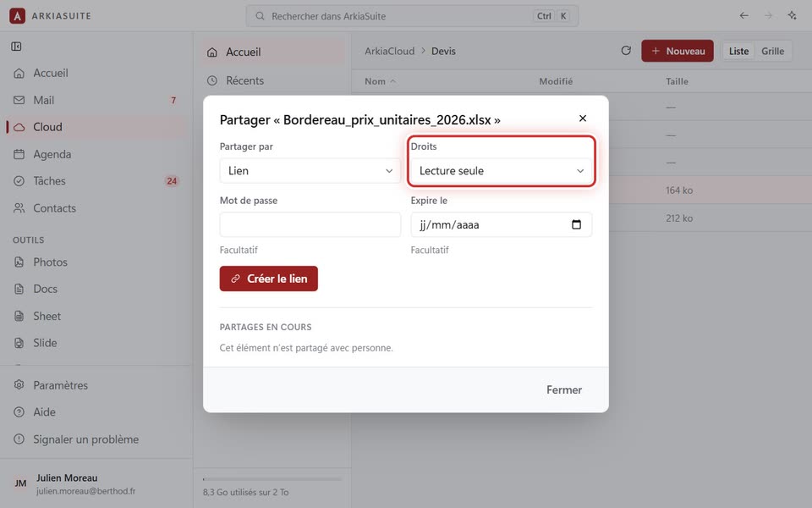This screenshot has height=508, width=812.
Task: Open Contacts in the sidebar
Action: tap(96, 208)
